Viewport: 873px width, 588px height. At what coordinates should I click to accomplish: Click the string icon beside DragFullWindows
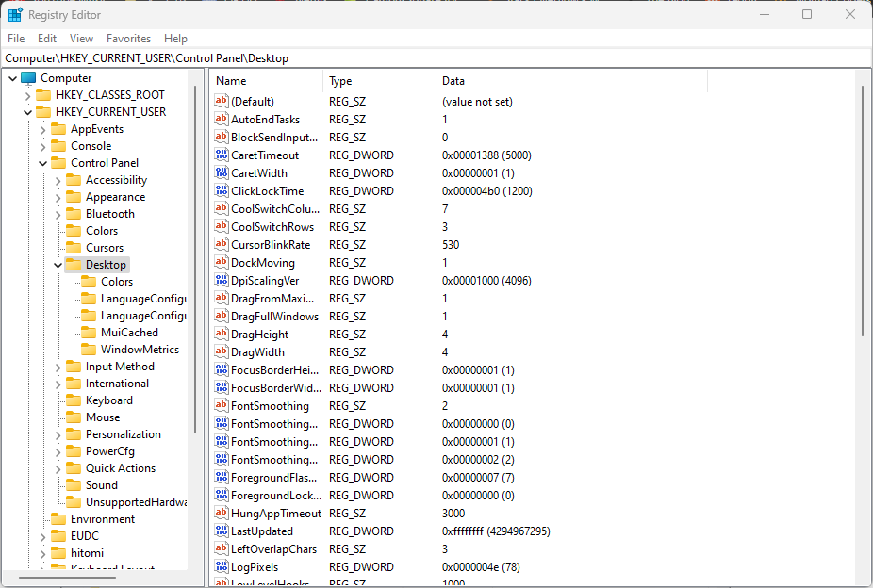point(221,316)
